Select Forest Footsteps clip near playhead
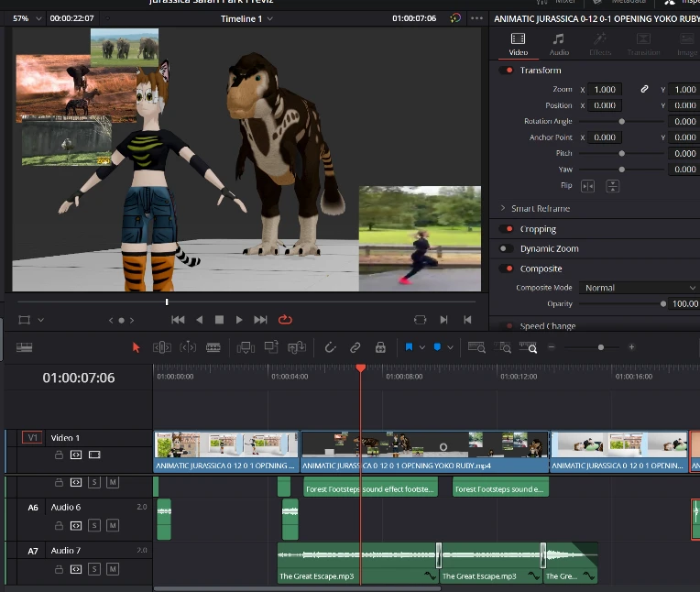 [370, 488]
